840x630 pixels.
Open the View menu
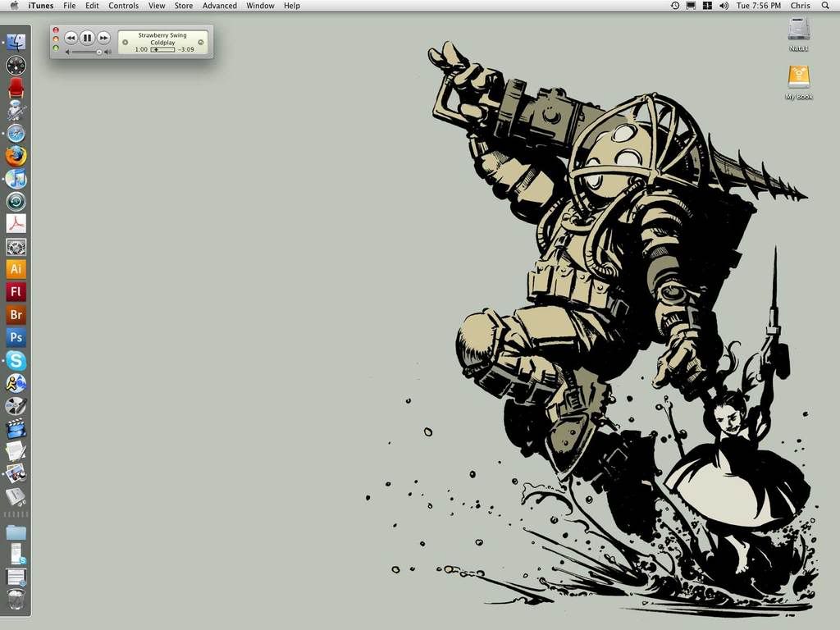[x=157, y=6]
